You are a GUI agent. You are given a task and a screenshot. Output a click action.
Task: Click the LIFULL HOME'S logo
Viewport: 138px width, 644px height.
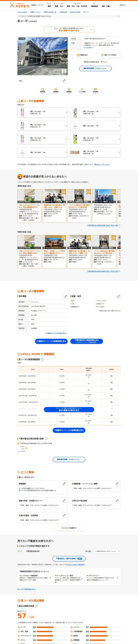click(x=19, y=5)
